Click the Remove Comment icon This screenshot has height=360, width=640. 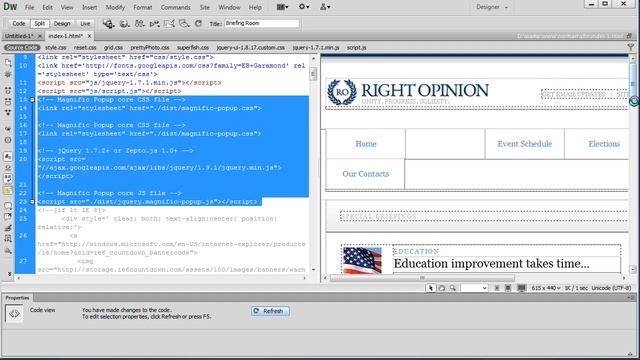pyautogui.click(x=8, y=216)
